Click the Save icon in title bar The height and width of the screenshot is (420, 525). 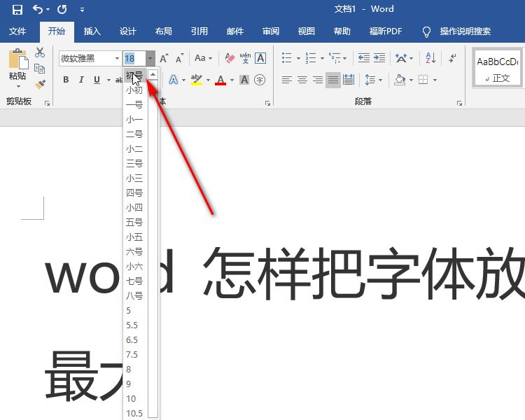(17, 9)
